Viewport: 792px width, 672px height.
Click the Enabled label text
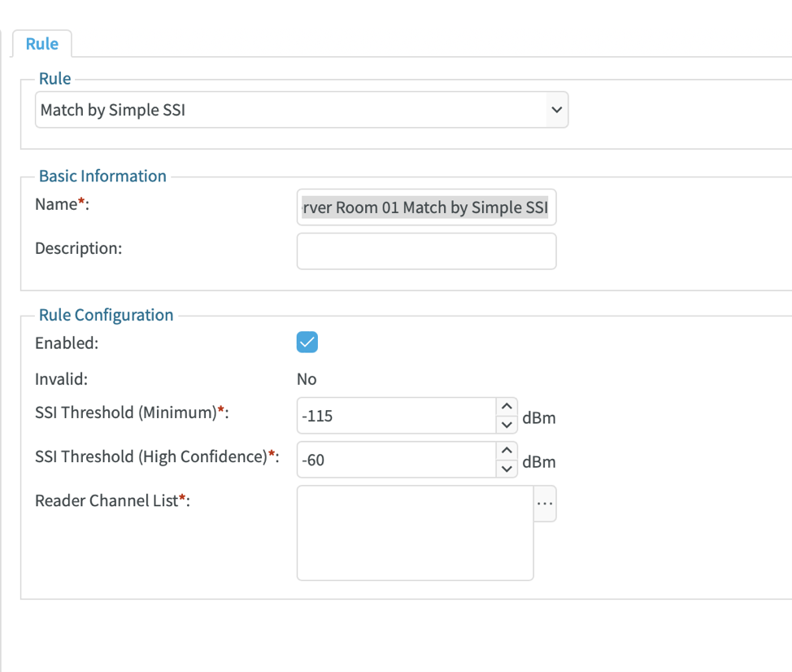pos(66,343)
